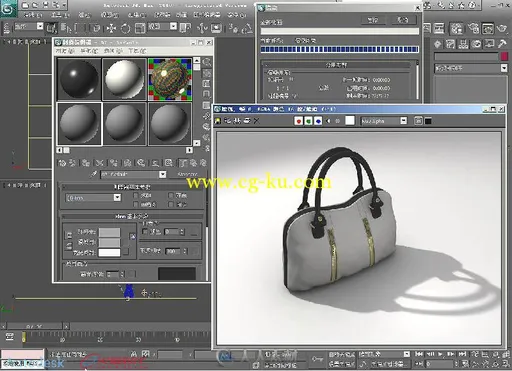Click the teapot Render Production icon
Image resolution: width=512 pixels, height=371 pixels.
point(502,29)
